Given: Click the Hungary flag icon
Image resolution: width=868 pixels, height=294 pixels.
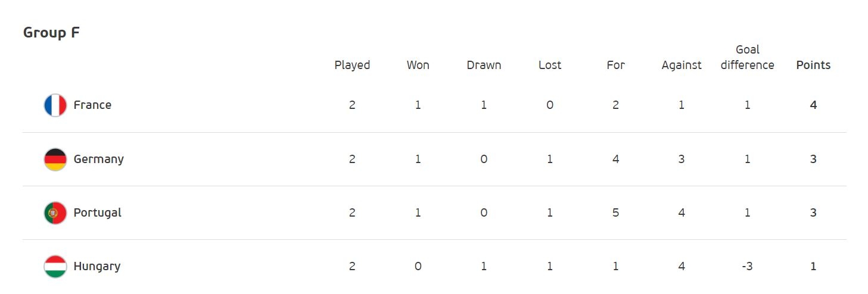Looking at the screenshot, I should 55,266.
